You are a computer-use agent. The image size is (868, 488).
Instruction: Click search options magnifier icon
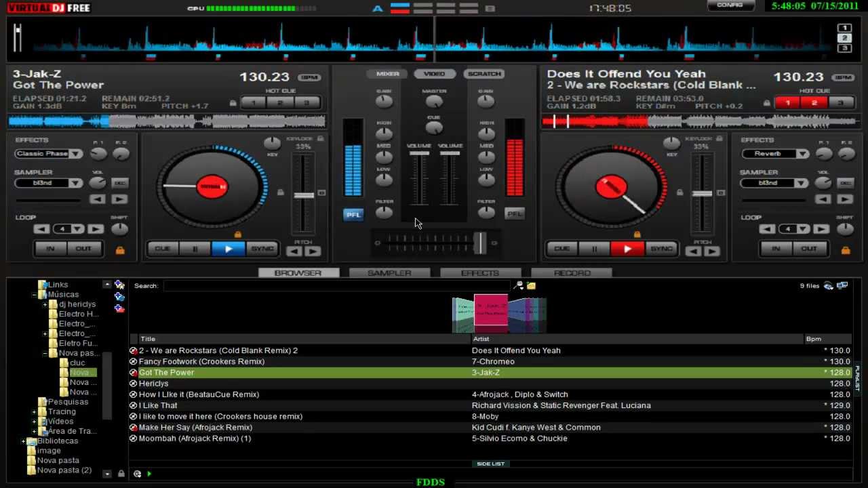(x=519, y=286)
